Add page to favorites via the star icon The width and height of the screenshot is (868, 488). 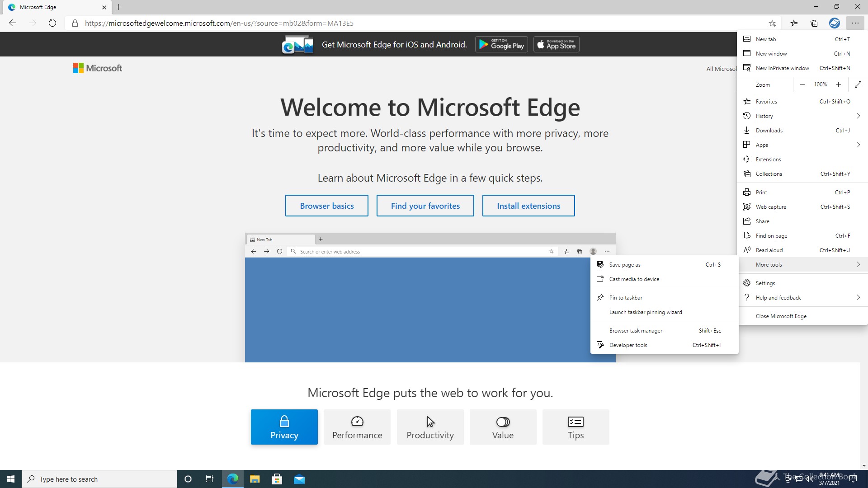tap(772, 23)
